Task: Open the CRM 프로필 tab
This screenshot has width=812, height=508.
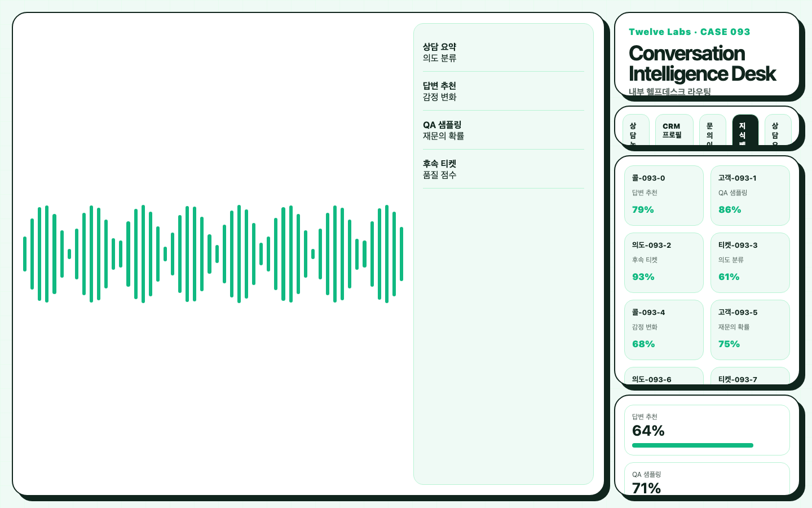Action: (674, 130)
